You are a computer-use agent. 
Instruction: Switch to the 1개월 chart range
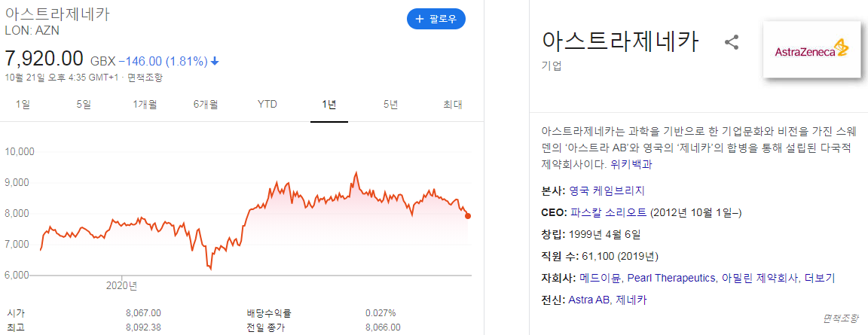(145, 104)
